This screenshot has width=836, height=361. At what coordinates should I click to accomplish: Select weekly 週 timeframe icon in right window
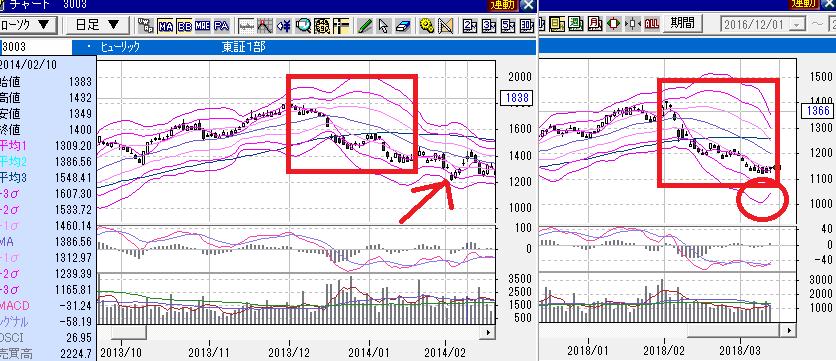577,23
